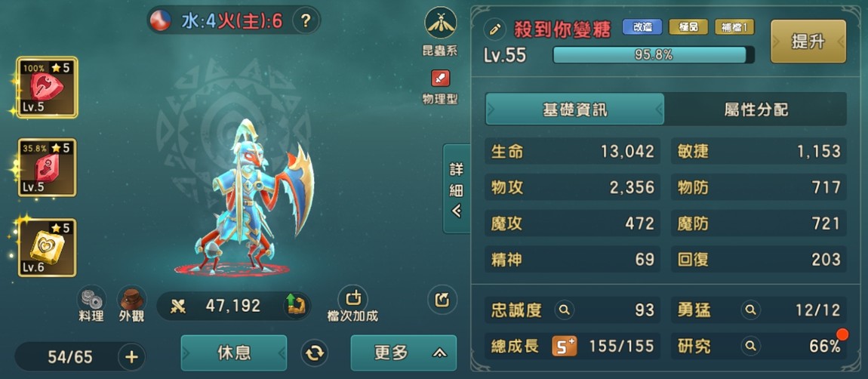Tap the 料理 cooking icon

coord(91,299)
